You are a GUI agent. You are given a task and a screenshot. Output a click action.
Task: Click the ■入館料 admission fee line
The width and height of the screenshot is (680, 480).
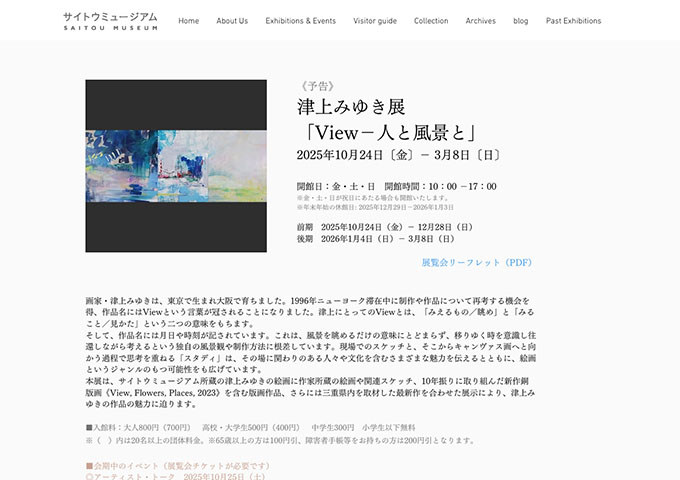click(x=250, y=428)
